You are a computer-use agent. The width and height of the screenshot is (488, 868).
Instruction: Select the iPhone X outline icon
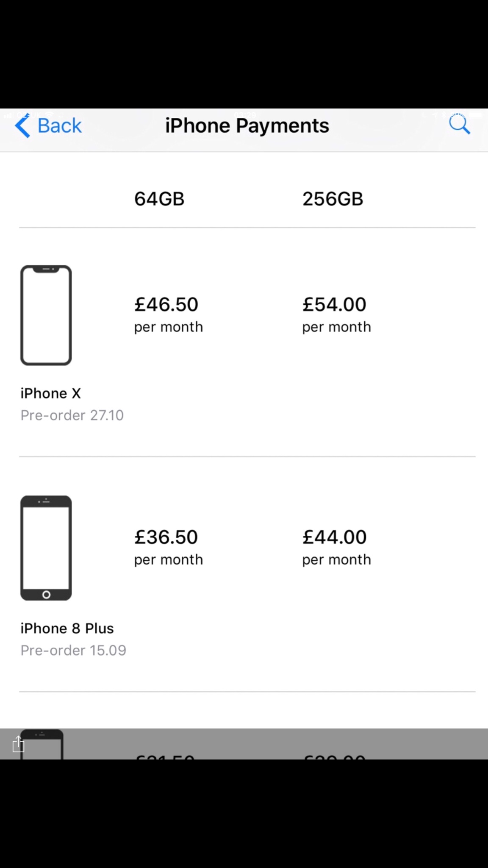pyautogui.click(x=46, y=315)
